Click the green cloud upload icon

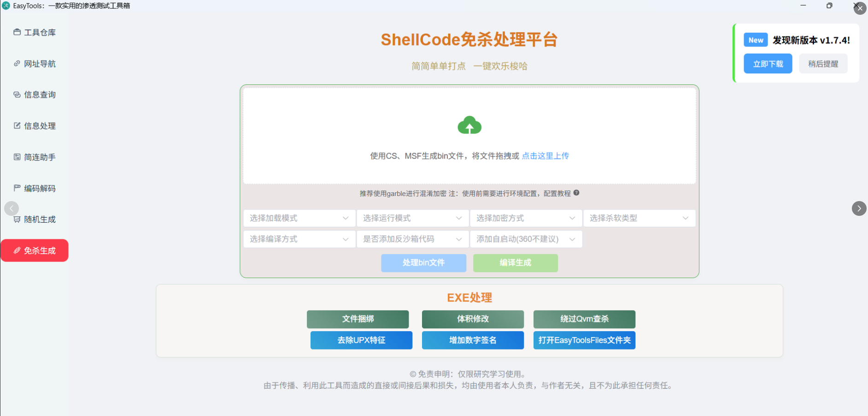tap(469, 125)
